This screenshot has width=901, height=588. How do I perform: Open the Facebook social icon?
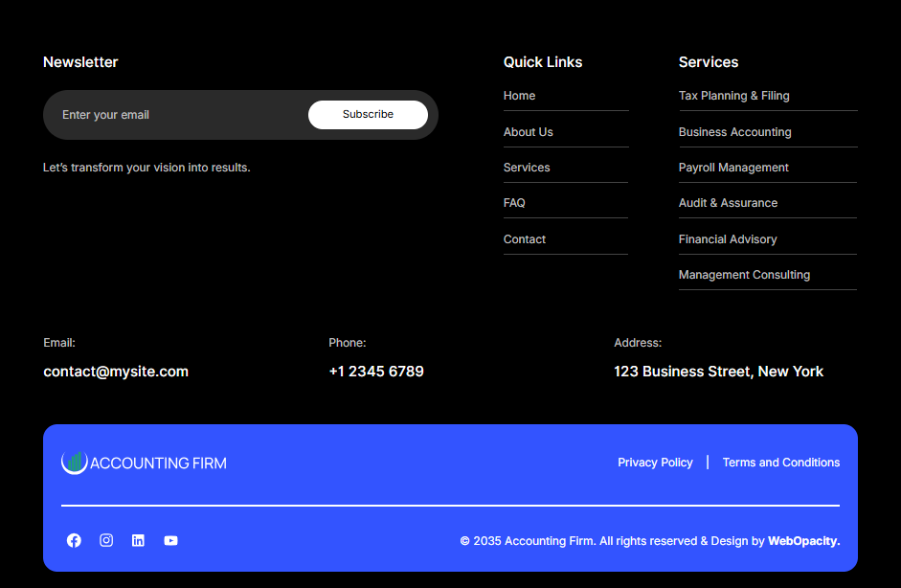[x=74, y=540]
